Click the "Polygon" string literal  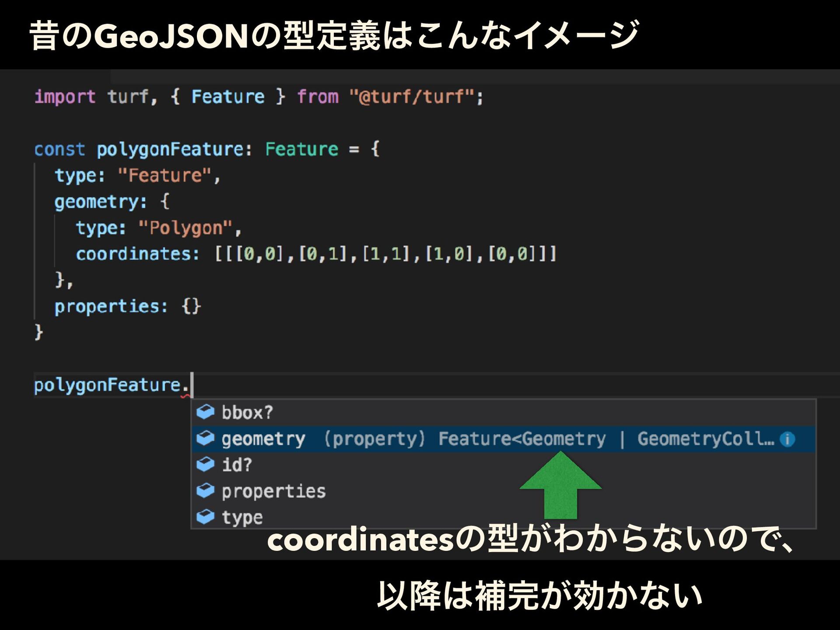tap(185, 228)
